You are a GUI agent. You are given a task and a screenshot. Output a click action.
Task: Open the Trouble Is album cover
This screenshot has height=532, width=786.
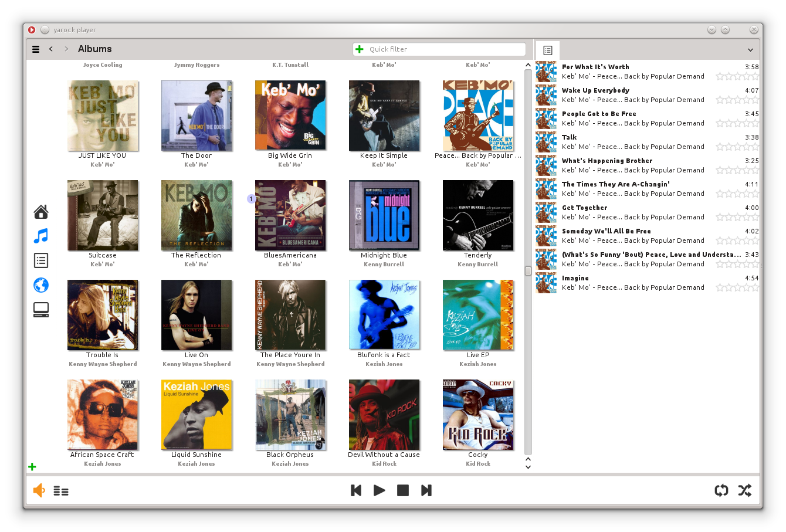point(103,315)
